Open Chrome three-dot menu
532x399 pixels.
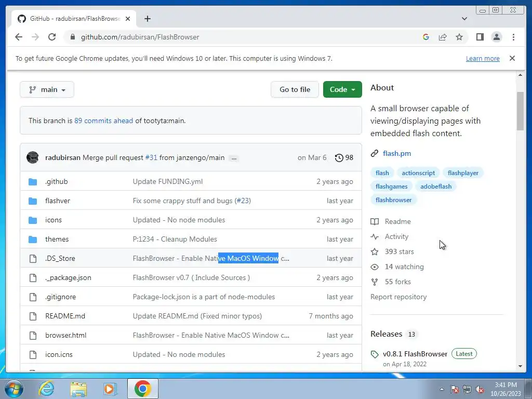[513, 37]
